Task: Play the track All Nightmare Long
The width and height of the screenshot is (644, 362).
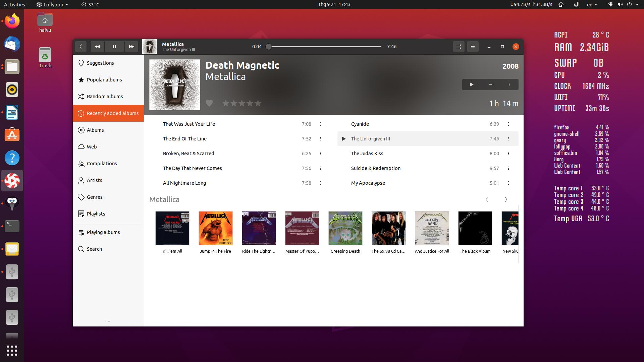Action: [184, 183]
